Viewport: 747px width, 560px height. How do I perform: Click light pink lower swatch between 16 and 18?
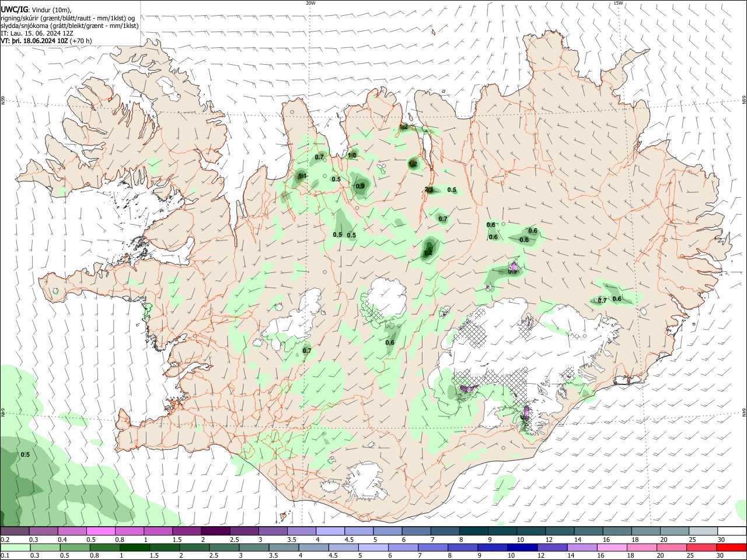[x=612, y=547]
